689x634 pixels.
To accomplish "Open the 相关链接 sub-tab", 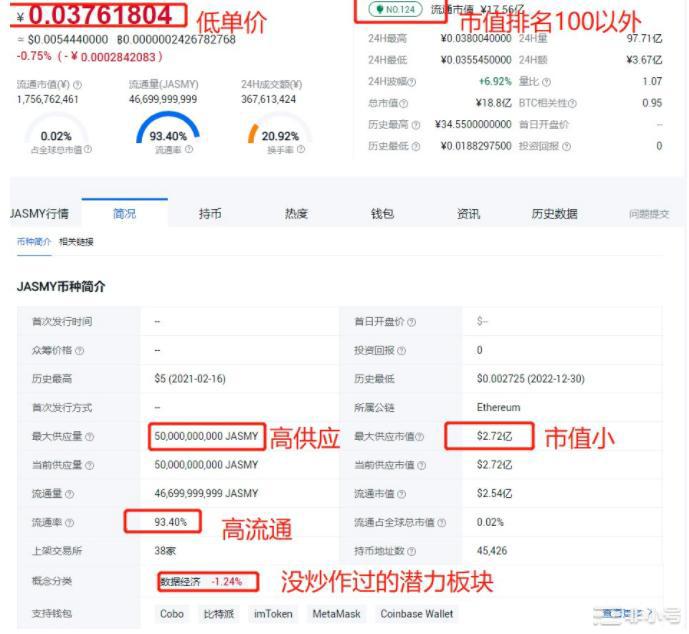I will click(x=76, y=242).
